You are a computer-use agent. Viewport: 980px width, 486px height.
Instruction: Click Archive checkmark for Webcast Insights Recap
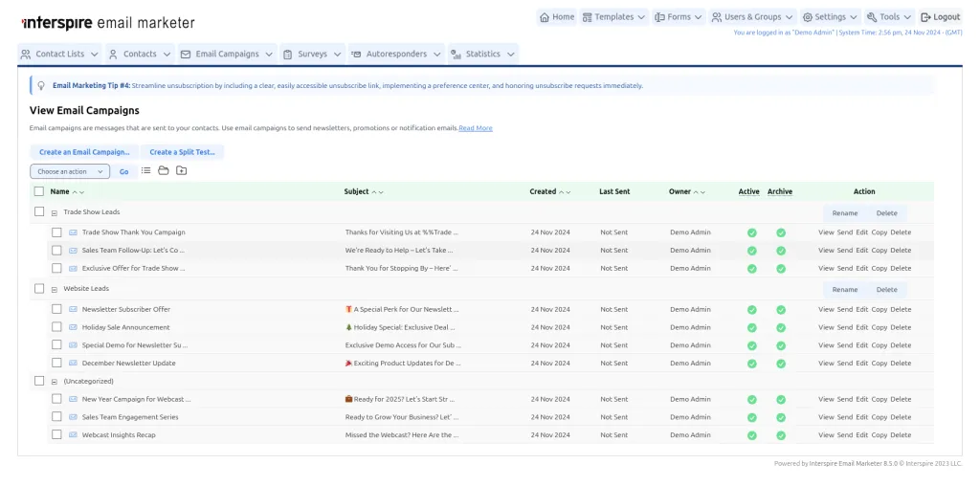click(781, 434)
